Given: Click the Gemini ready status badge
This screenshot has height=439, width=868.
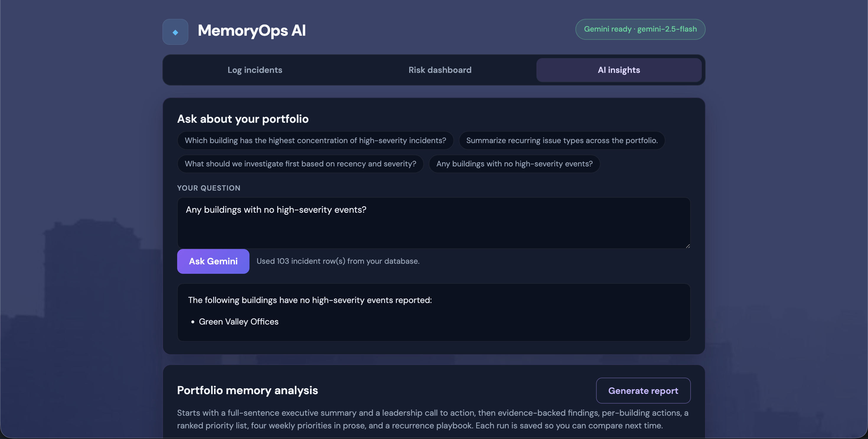Looking at the screenshot, I should (640, 29).
